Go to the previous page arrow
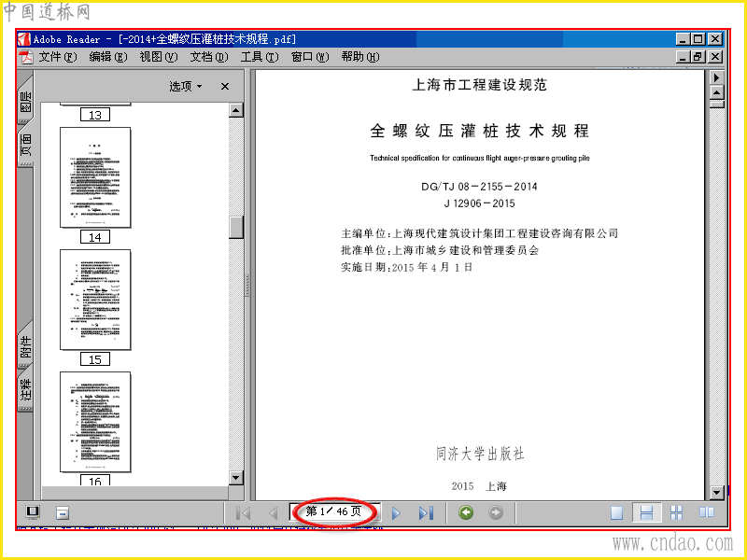Viewport: 747px width, 560px height. (x=274, y=512)
